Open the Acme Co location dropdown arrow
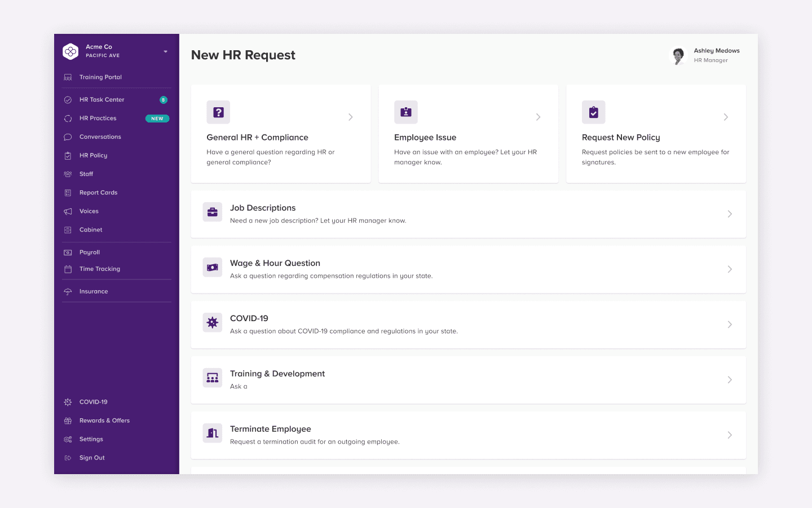The width and height of the screenshot is (812, 508). pos(165,51)
